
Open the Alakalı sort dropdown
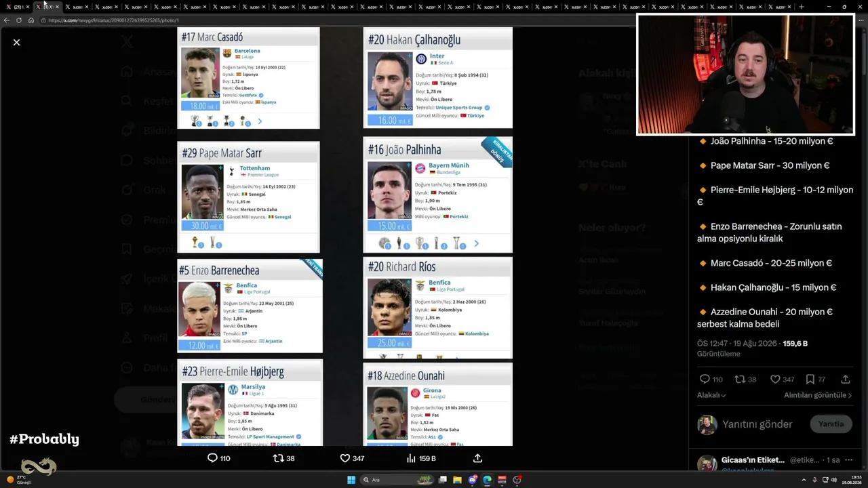711,395
